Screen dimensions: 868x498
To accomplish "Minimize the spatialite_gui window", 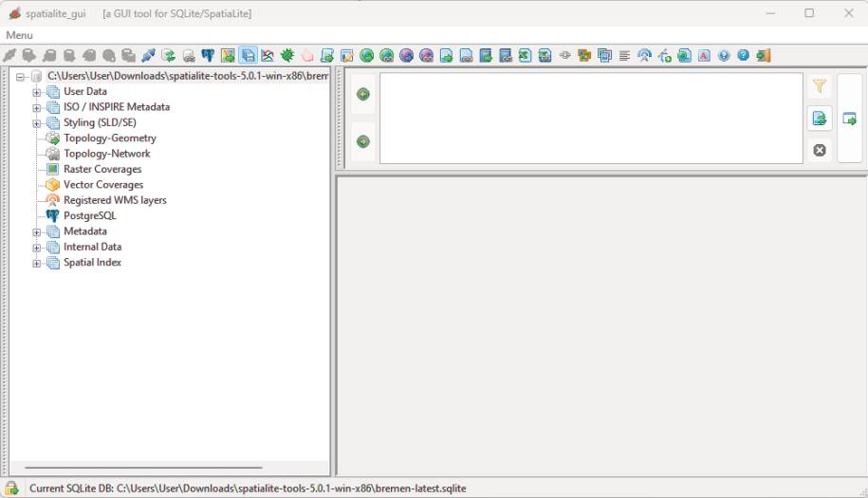I will [x=770, y=13].
